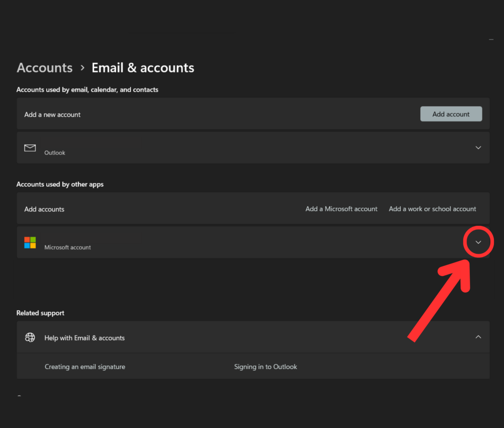Collapse the Help with Email & accounts section
504x428 pixels.
(478, 336)
